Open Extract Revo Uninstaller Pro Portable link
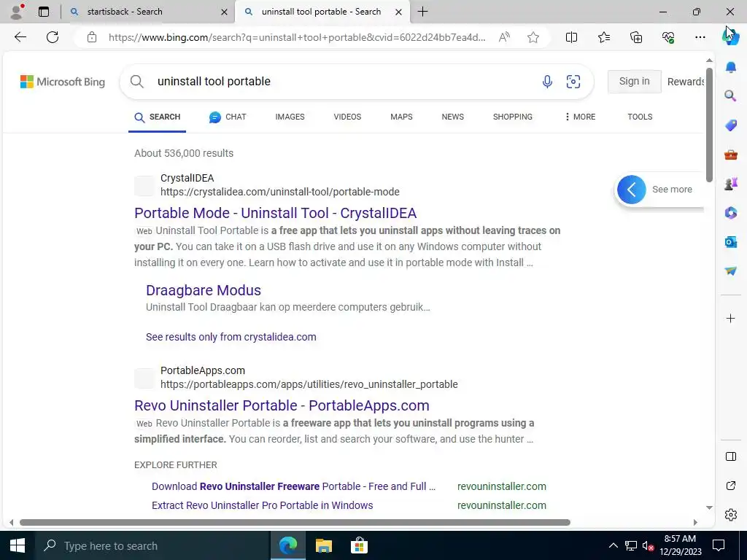Screen dimensions: 747x560 pyautogui.click(x=262, y=506)
